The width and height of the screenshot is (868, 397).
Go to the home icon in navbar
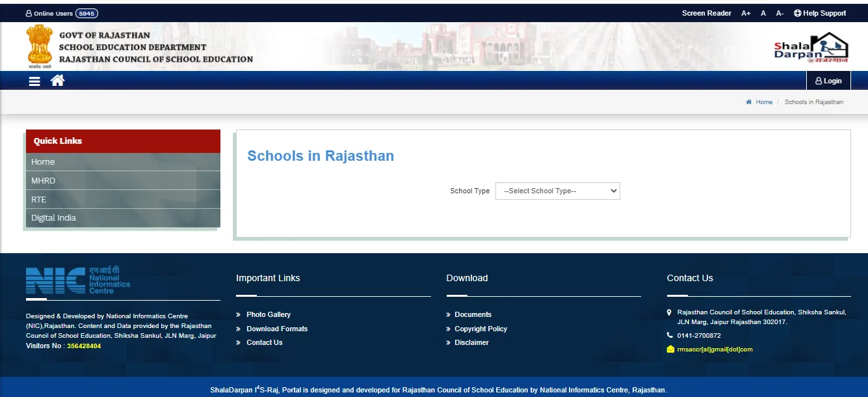coord(57,80)
